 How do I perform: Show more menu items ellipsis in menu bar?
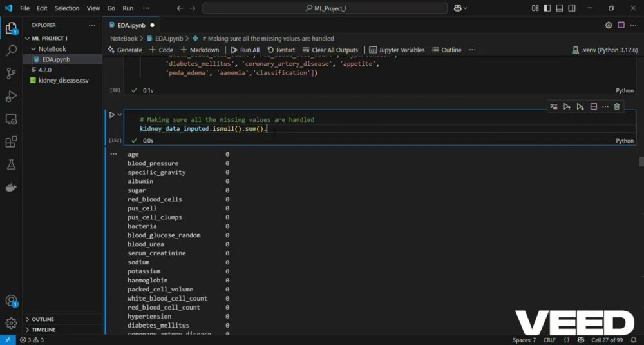[146, 8]
